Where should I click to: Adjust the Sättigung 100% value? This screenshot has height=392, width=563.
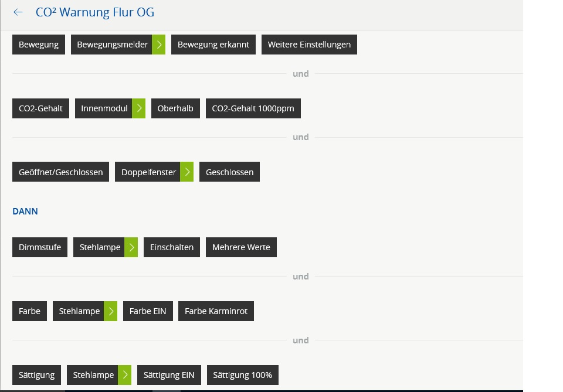(242, 375)
